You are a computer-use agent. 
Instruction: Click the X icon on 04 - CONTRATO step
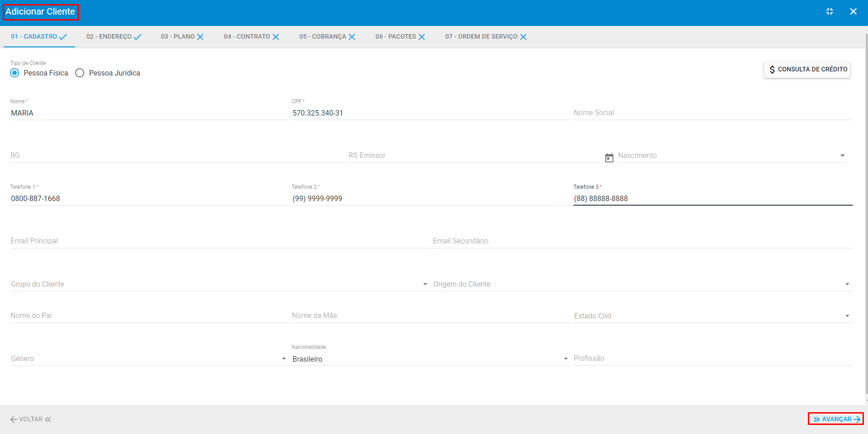pyautogui.click(x=276, y=36)
